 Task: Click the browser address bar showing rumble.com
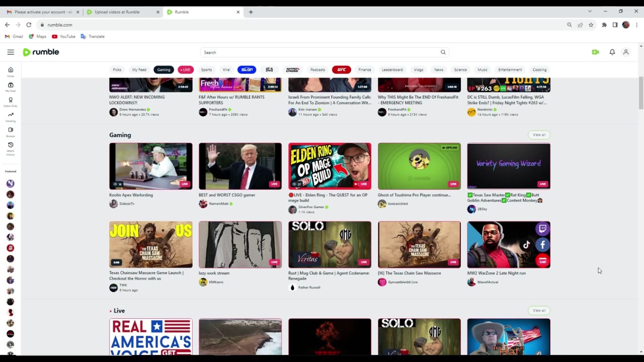302,25
